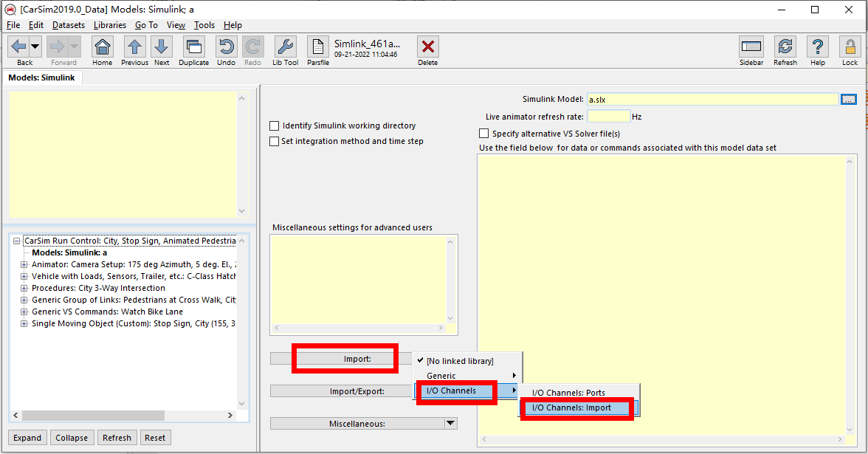The height and width of the screenshot is (454, 868).
Task: Click the large data commands text field
Action: click(661, 295)
